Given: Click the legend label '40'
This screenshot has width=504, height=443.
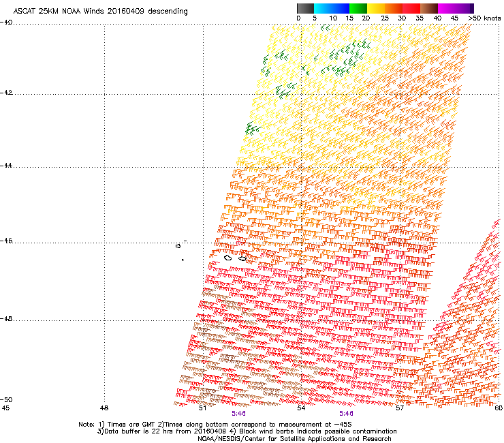Looking at the screenshot, I should point(437,18).
